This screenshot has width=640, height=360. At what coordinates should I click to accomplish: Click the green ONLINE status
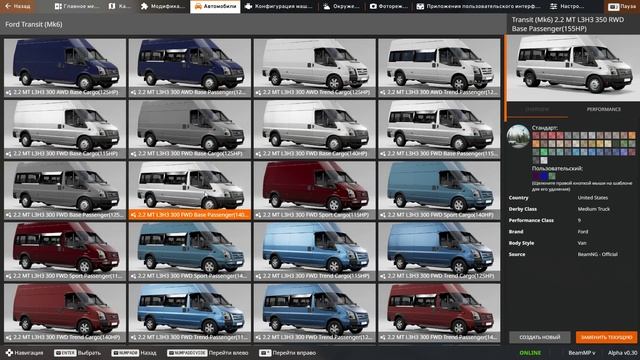coord(530,353)
